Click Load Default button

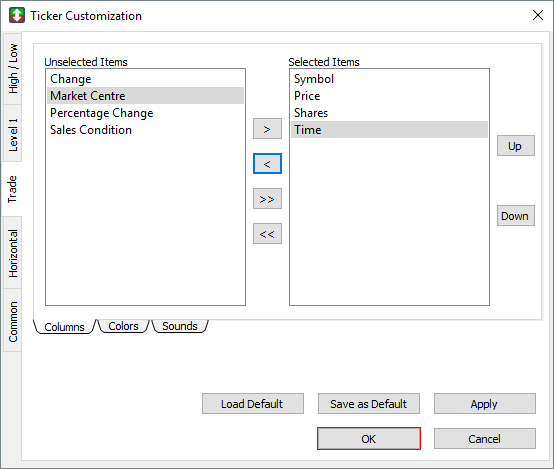point(253,404)
